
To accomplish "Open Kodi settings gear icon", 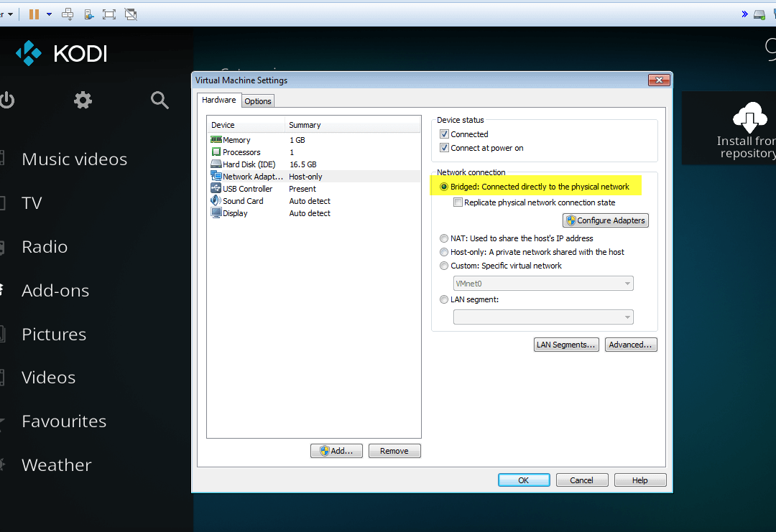I will click(83, 101).
